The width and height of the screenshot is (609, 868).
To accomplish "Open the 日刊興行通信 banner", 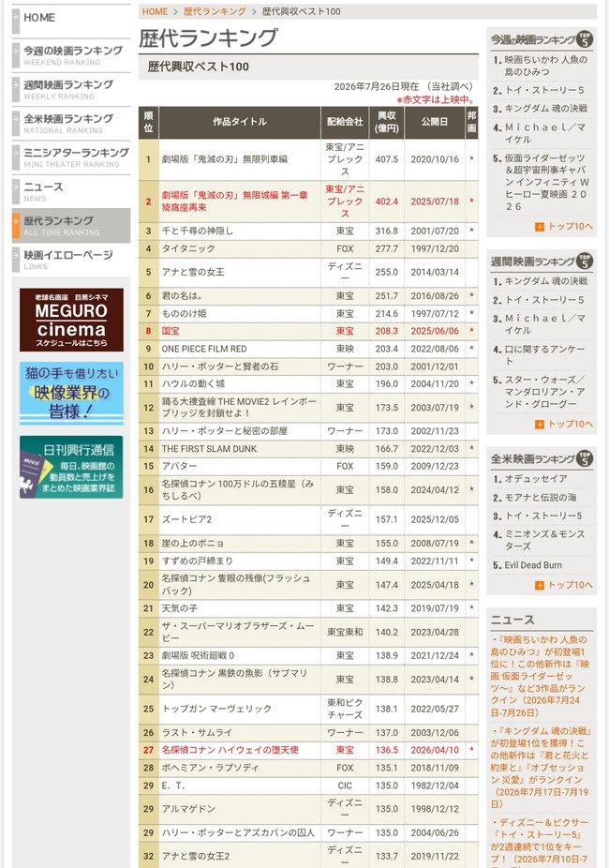I will click(71, 467).
